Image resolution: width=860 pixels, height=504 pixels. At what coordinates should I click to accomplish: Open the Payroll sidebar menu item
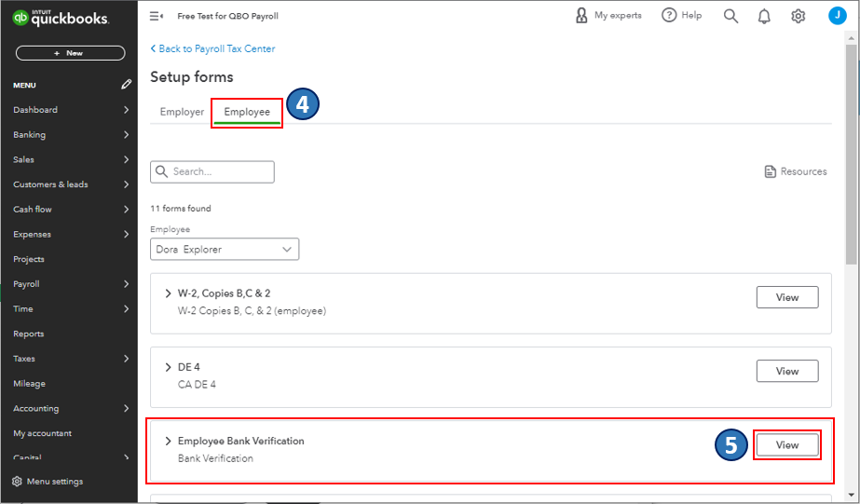coord(26,284)
